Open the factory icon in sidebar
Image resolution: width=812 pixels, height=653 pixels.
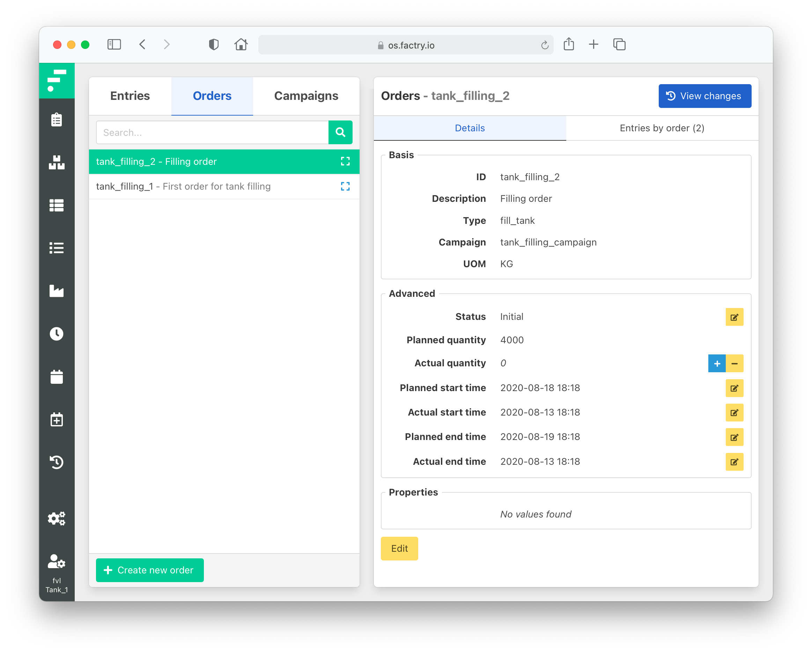coord(57,291)
